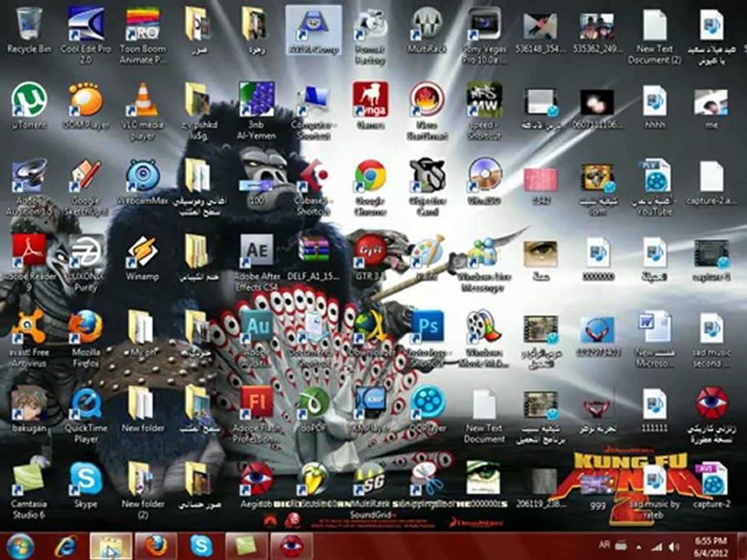Viewport: 747px width, 560px height.
Task: Click the "New Text Document (2)" file
Action: (655, 35)
